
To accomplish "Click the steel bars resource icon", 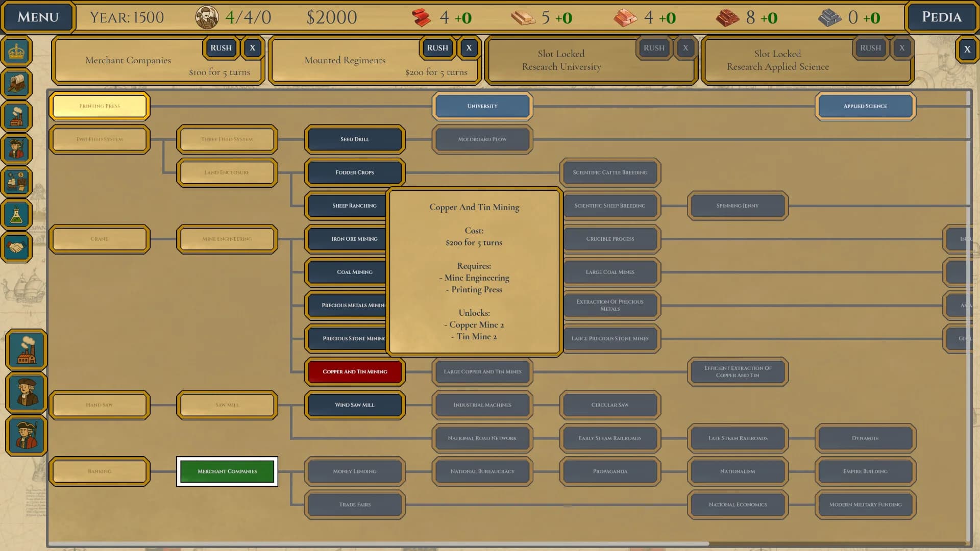I will (x=830, y=18).
